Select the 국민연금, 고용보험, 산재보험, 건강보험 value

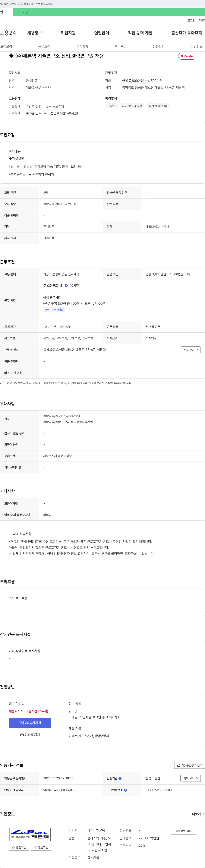(x=68, y=338)
